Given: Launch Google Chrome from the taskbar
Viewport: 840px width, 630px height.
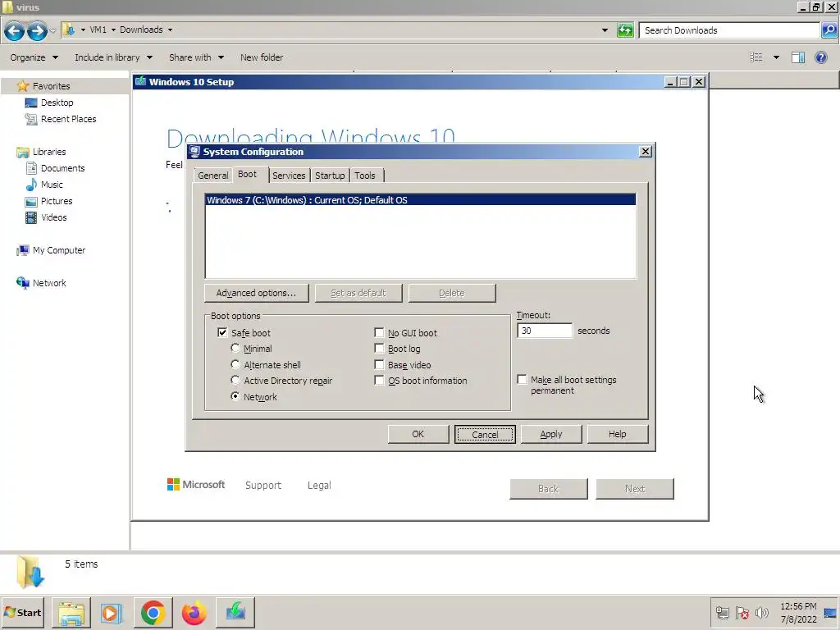Looking at the screenshot, I should pyautogui.click(x=153, y=612).
